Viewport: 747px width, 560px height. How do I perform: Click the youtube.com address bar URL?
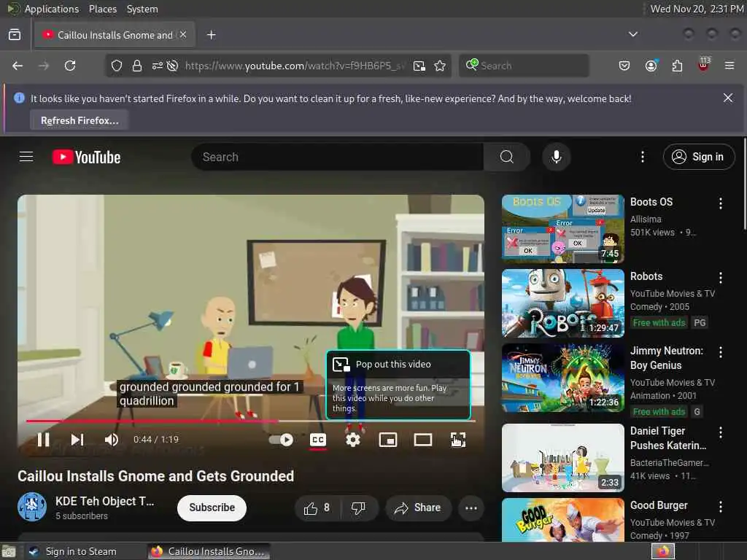[295, 66]
